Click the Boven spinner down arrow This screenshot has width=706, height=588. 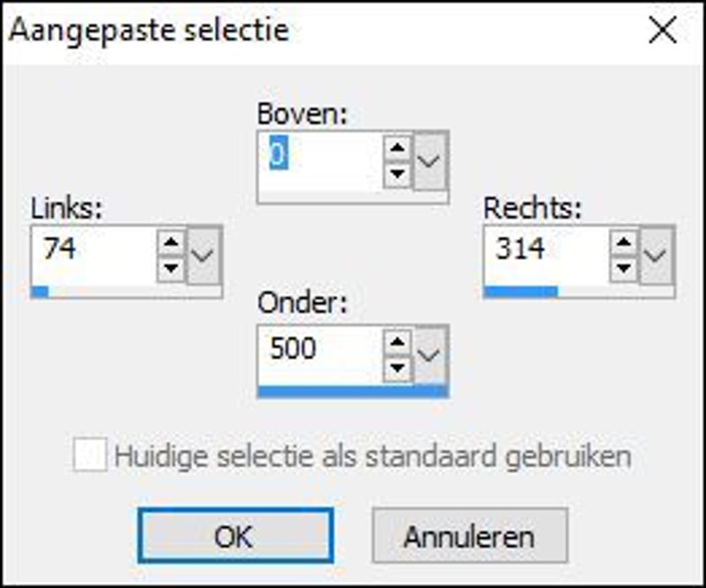click(x=398, y=171)
